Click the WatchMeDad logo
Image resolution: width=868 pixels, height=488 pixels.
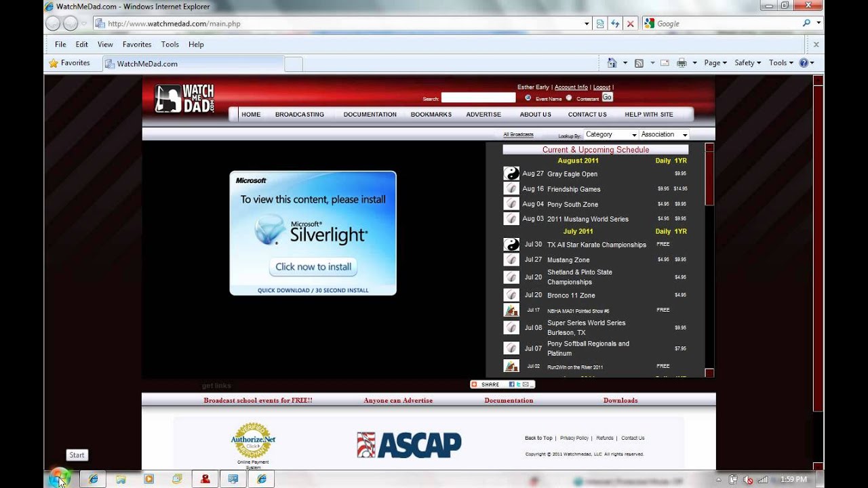click(184, 98)
